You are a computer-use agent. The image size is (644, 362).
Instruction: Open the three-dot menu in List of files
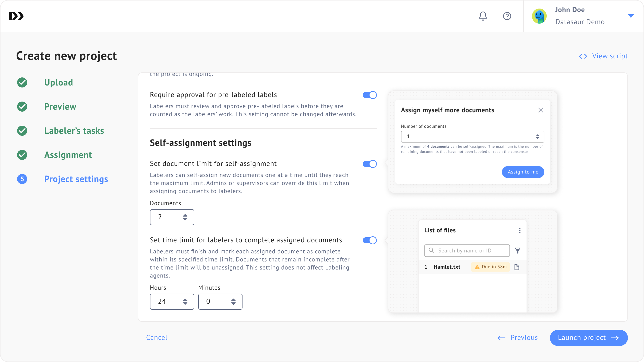coord(520,231)
